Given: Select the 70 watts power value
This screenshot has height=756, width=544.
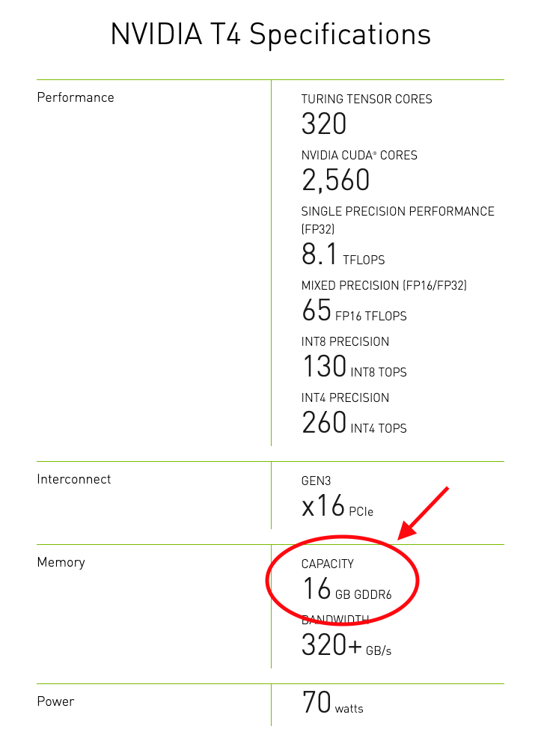Looking at the screenshot, I should pyautogui.click(x=332, y=704).
